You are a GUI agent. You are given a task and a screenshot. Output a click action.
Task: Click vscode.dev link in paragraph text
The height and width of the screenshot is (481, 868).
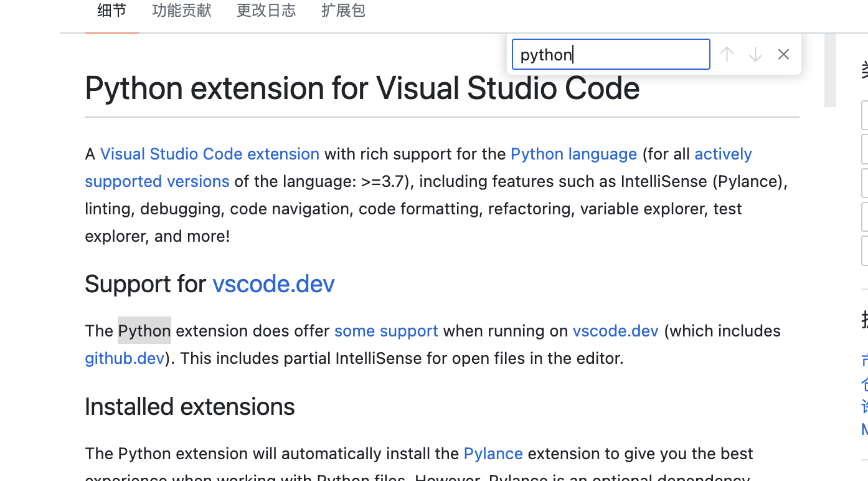(615, 331)
